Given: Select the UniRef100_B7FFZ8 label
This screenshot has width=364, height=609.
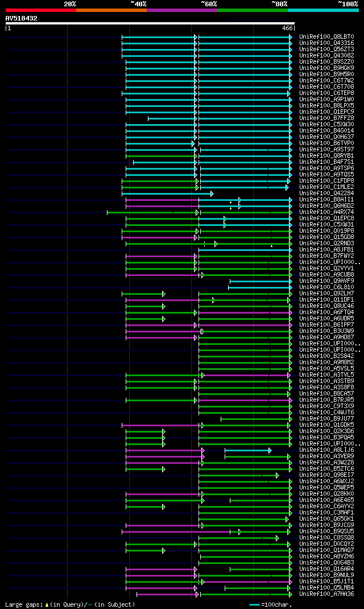Looking at the screenshot, I should point(326,118).
